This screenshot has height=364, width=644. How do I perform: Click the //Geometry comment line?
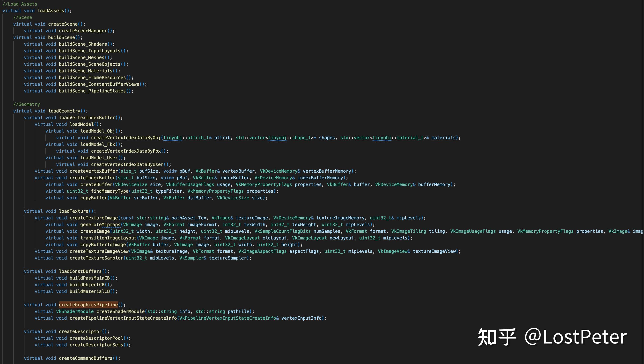pos(26,104)
